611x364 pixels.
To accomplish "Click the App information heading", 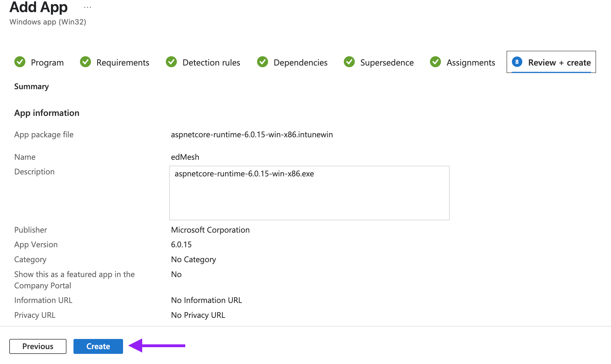I will coord(47,113).
